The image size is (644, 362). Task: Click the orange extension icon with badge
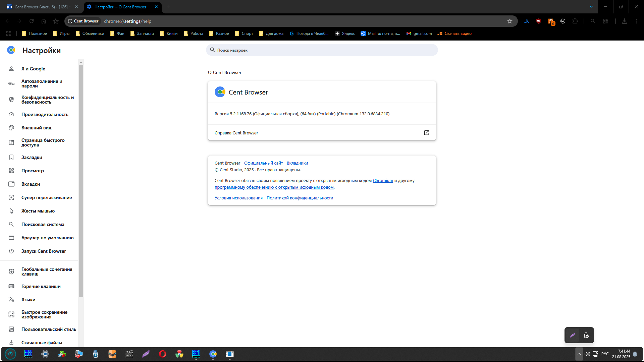coord(551,21)
